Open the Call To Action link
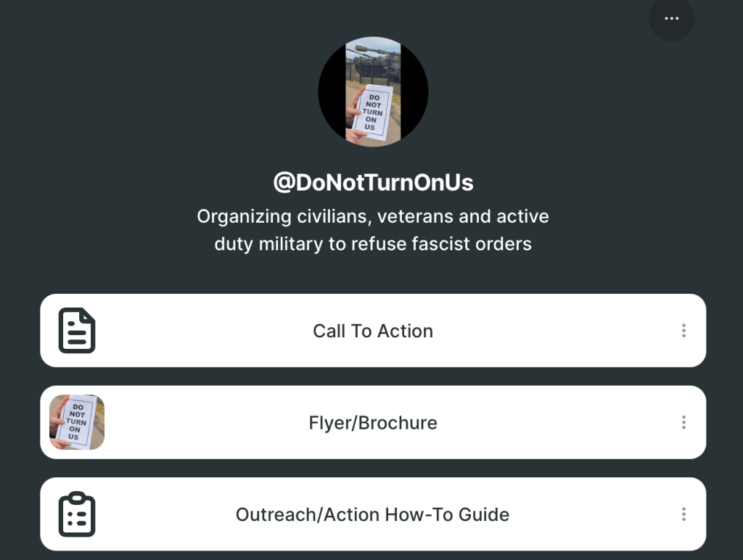Screen dimensions: 743x560 (x=372, y=331)
